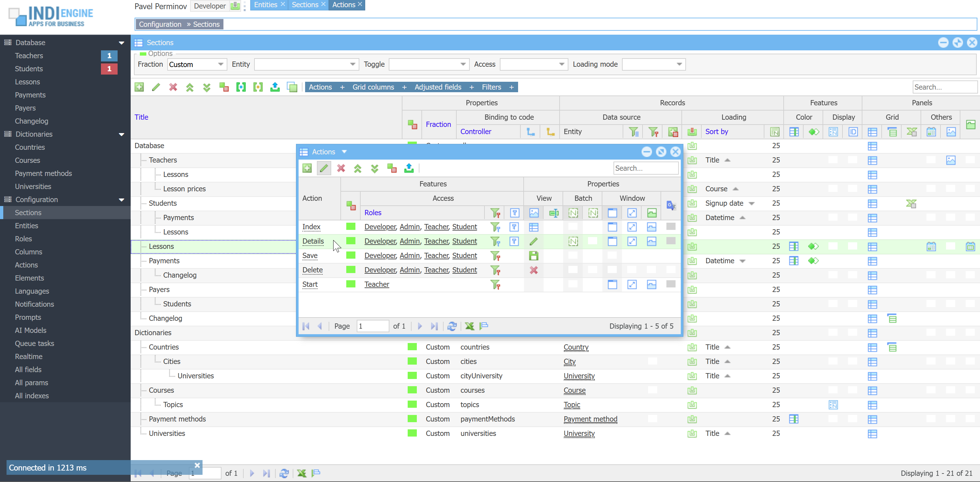Click the filter funnel icon in Start row

(x=495, y=284)
